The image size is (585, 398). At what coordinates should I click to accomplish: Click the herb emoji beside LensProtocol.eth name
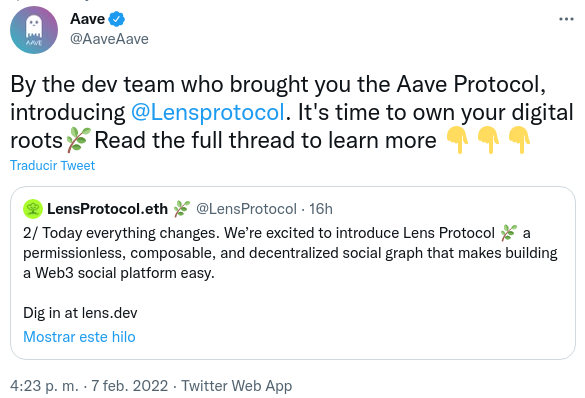pyautogui.click(x=182, y=209)
